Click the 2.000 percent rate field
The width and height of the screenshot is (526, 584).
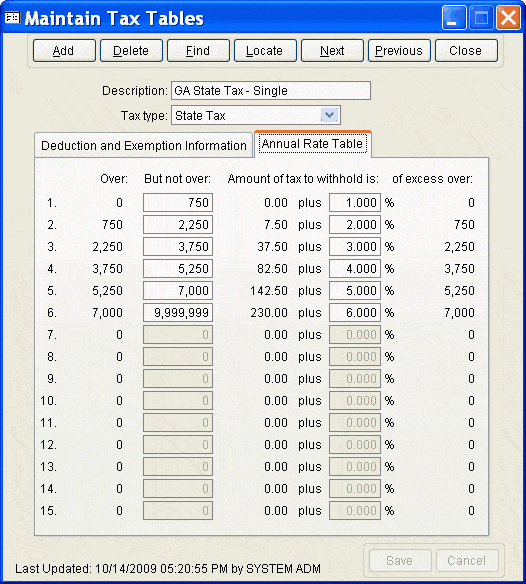(355, 225)
